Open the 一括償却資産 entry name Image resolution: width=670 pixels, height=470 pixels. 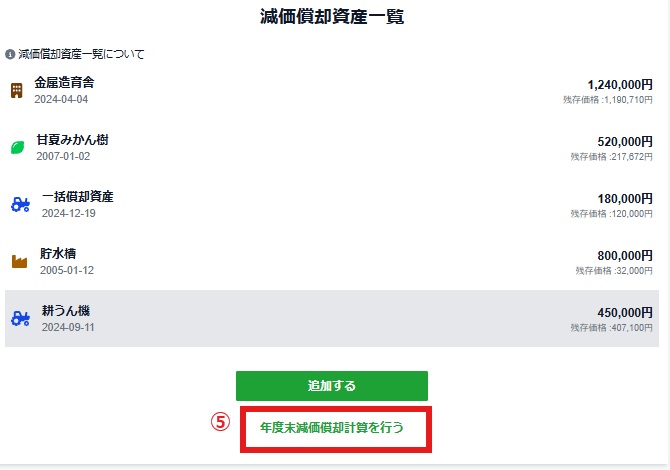click(x=77, y=197)
